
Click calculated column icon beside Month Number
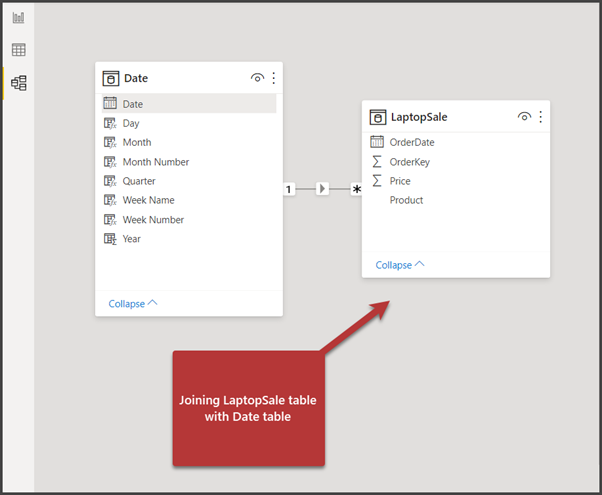[x=110, y=162]
